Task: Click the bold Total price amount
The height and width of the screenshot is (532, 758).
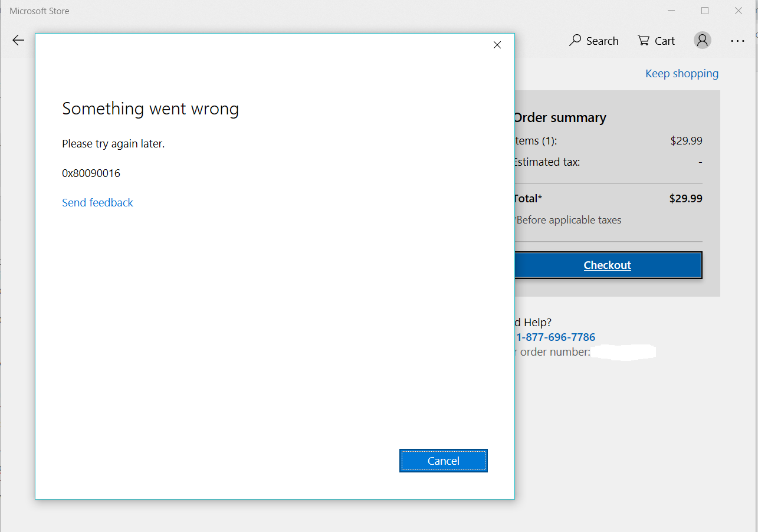Action: [685, 198]
